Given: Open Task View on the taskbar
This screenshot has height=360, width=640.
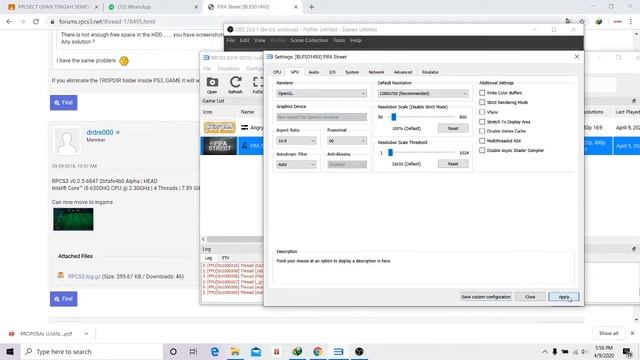Looking at the screenshot, I should coord(193,351).
